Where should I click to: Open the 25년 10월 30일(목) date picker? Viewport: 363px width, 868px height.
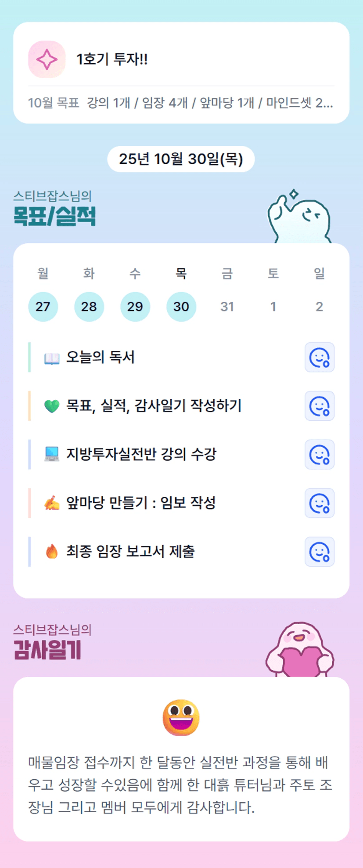181,159
